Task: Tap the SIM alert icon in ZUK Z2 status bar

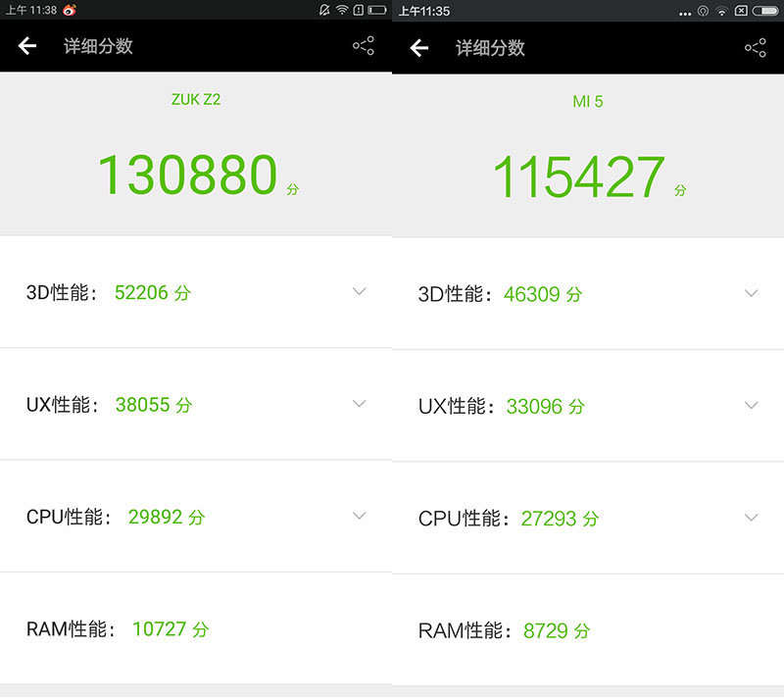Action: coord(359,10)
